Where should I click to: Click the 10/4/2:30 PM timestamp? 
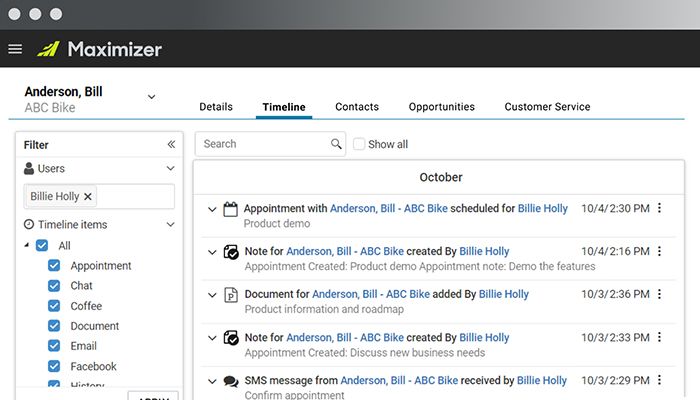615,208
